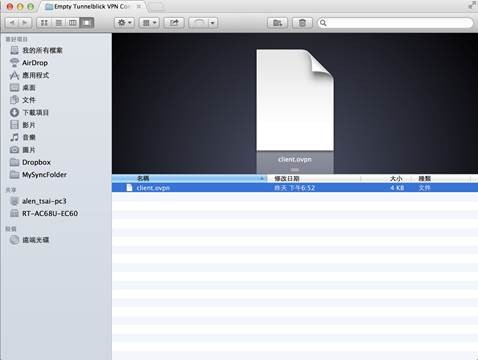Switch to icon view mode
This screenshot has width=478, height=360.
(x=44, y=23)
